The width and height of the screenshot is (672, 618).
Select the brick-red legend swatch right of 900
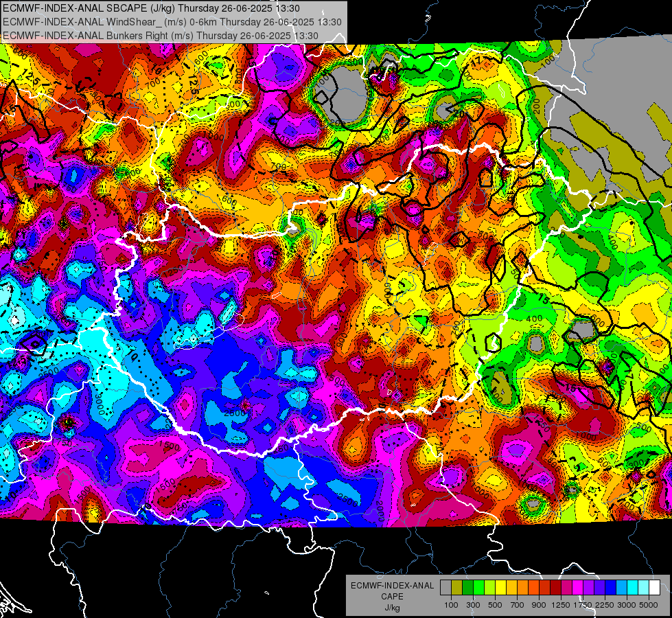545,587
